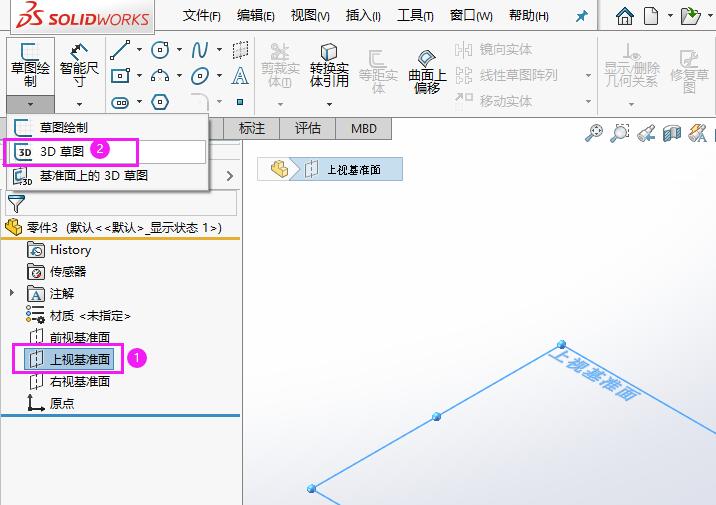Viewport: 716px width, 505px height.
Task: Expand the Line tool dropdown arrow
Action: 139,50
